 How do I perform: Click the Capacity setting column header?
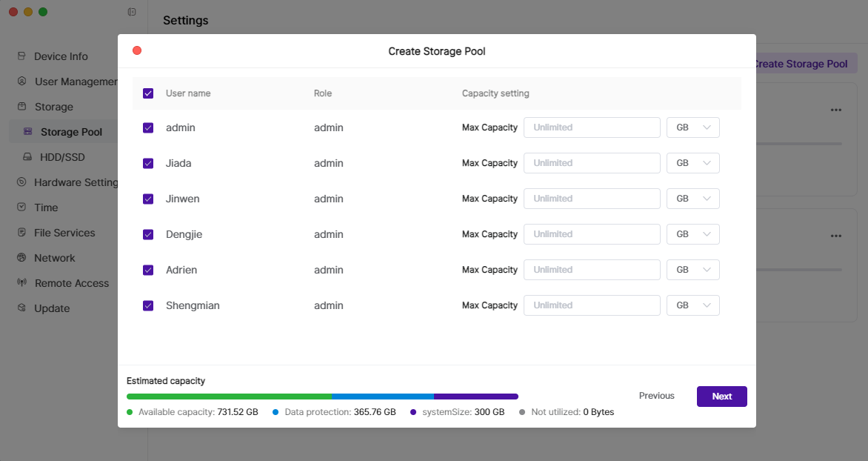click(x=495, y=93)
